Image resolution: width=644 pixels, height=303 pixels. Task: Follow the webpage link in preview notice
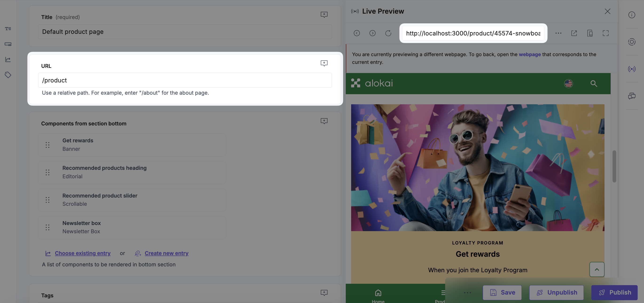pos(530,54)
